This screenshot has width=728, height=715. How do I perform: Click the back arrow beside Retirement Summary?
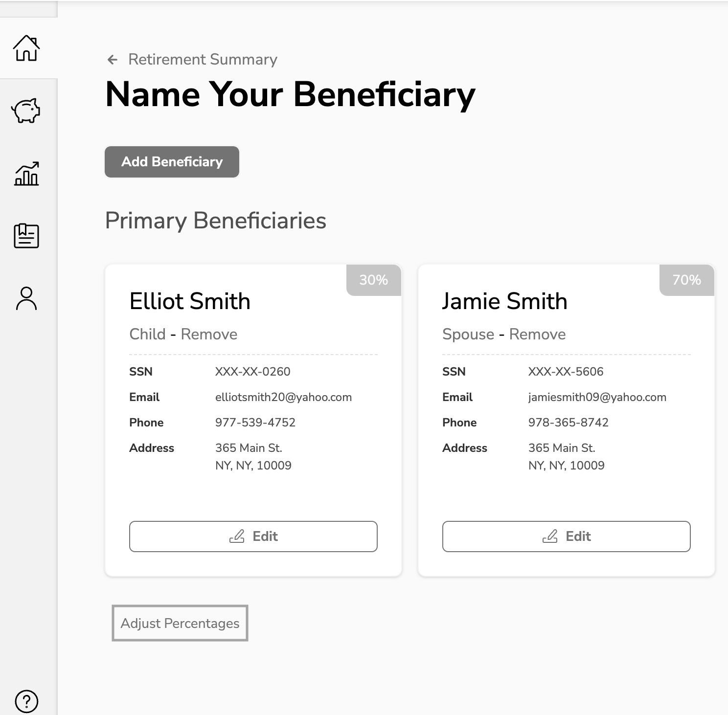(113, 60)
